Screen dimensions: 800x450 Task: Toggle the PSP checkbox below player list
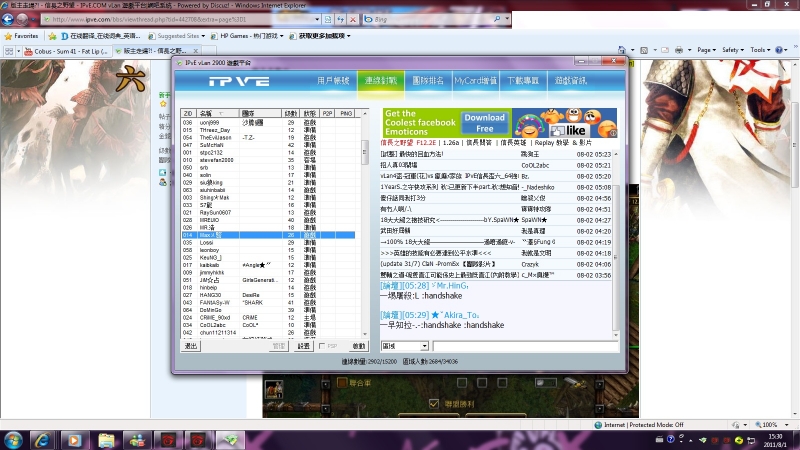click(x=321, y=346)
